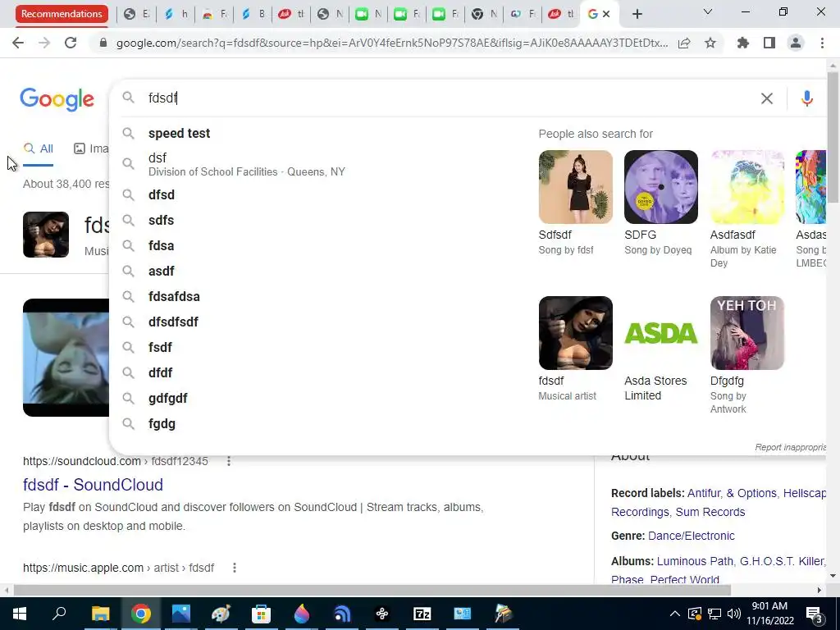The height and width of the screenshot is (630, 840).
Task: Open Windows taskbar search
Action: [59, 612]
